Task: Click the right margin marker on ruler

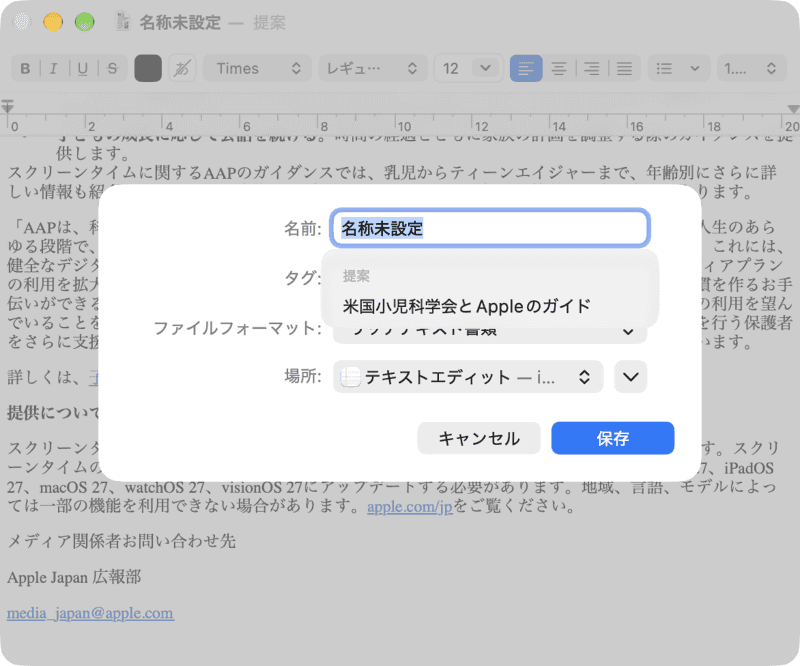Action: [x=793, y=109]
